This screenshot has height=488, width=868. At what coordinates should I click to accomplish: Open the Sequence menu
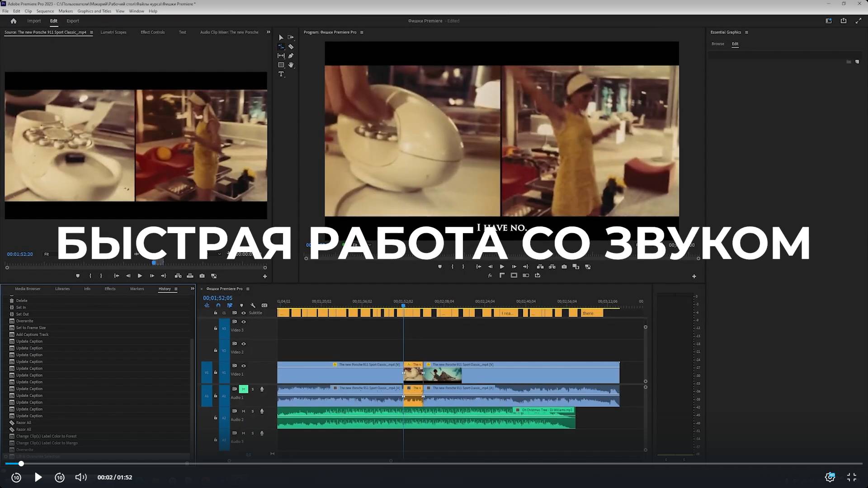tap(45, 11)
